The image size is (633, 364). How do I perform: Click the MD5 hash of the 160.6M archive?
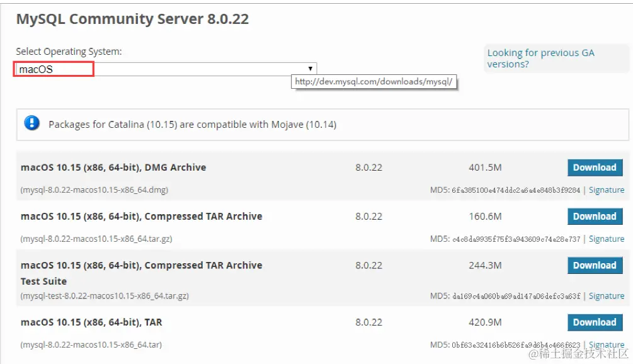(516, 239)
